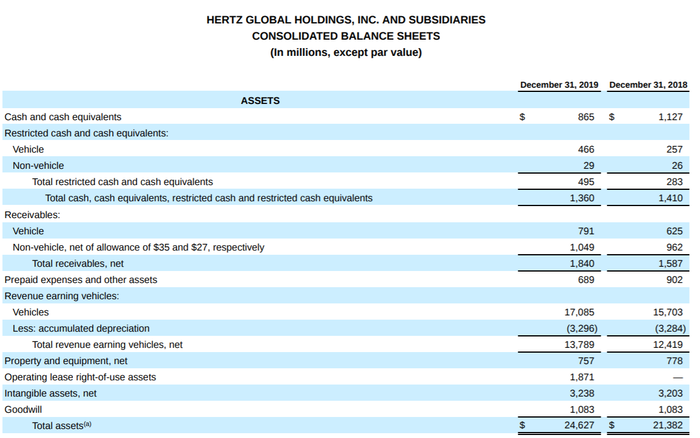Select the 1,840 total receivables value

582,264
